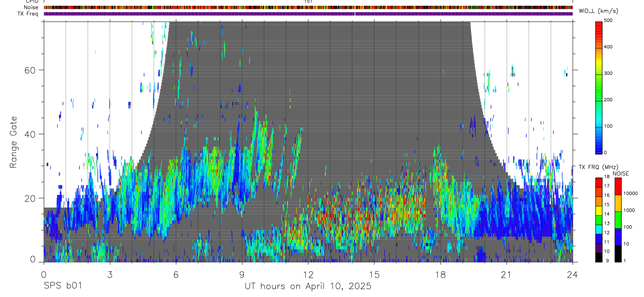Click the noise color strip above the plot
This screenshot has width=644, height=297.
(x=308, y=7)
